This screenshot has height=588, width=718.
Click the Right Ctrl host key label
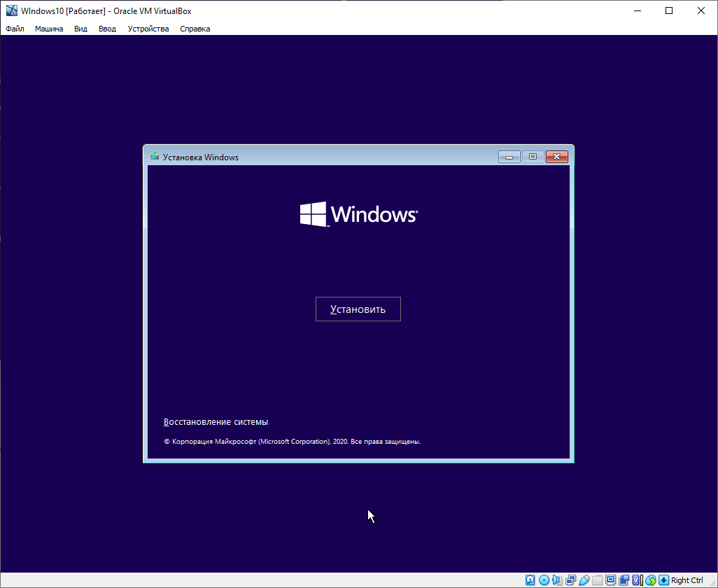[x=687, y=580]
